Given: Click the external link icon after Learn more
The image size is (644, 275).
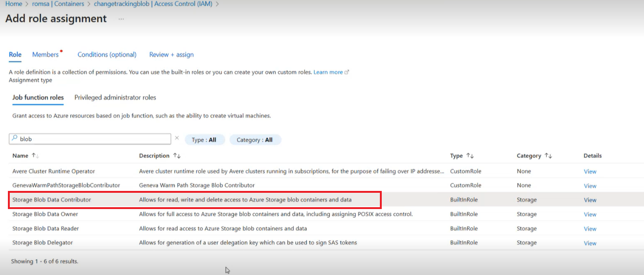Looking at the screenshot, I should pos(345,72).
